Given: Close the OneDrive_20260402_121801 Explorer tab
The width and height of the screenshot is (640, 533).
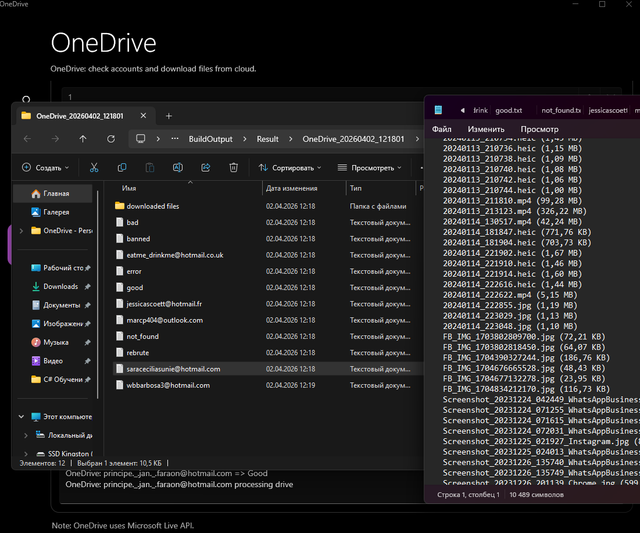Looking at the screenshot, I should point(143,116).
